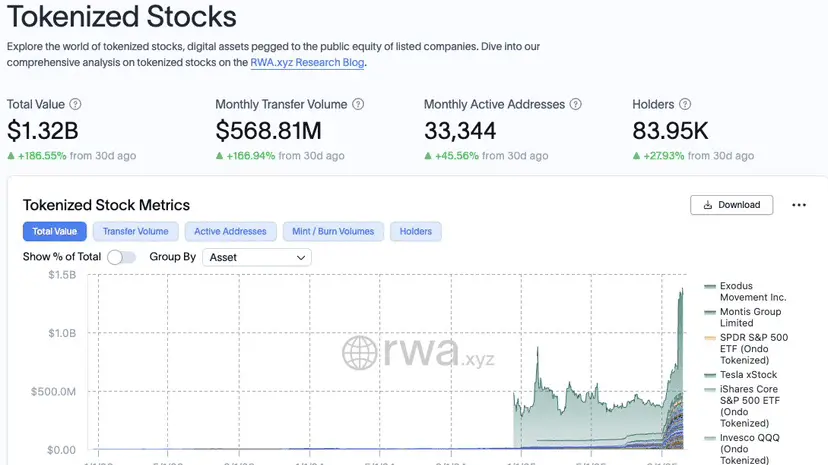The height and width of the screenshot is (465, 828).
Task: Toggle SPDR S&P 500 ETF legend entry
Action: pos(747,349)
